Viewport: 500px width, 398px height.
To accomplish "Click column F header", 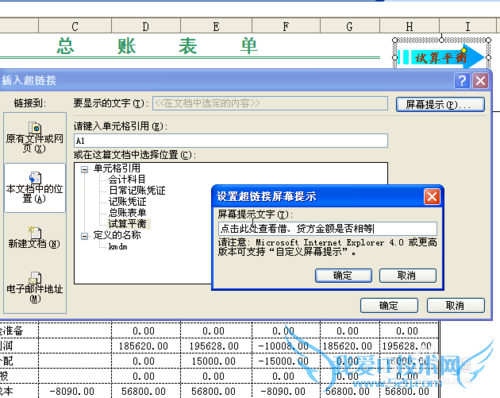I will [286, 26].
